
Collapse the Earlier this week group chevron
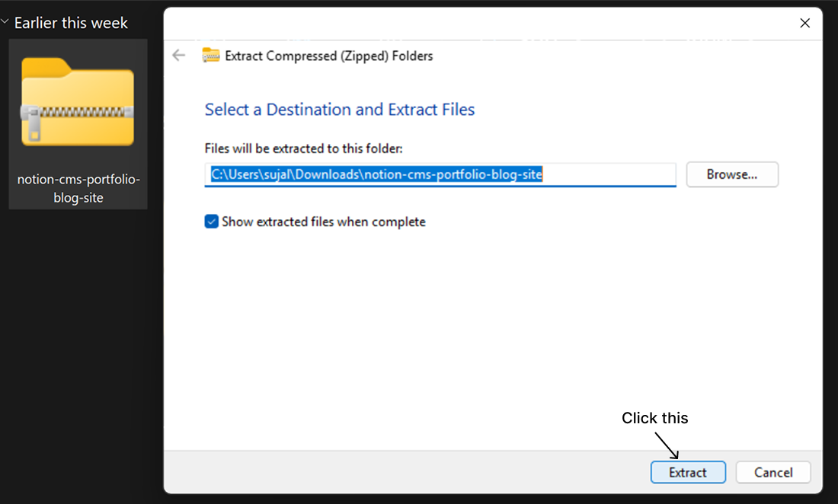(5, 22)
